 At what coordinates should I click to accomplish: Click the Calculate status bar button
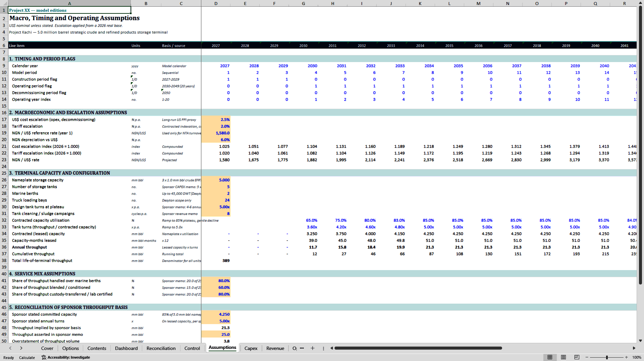click(27, 358)
